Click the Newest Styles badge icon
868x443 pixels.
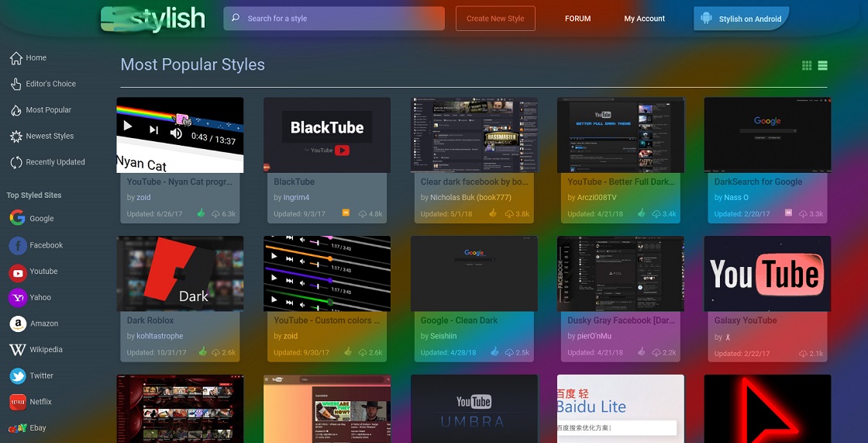coord(16,136)
